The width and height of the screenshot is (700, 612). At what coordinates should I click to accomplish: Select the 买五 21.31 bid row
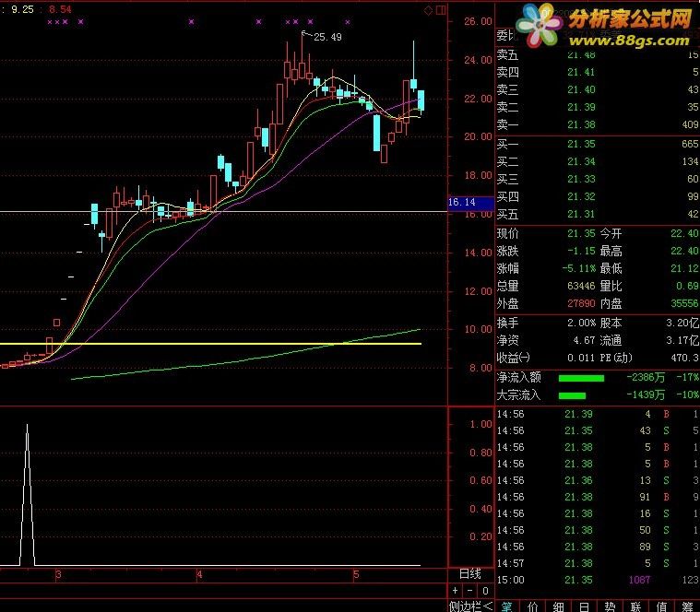[x=598, y=214]
